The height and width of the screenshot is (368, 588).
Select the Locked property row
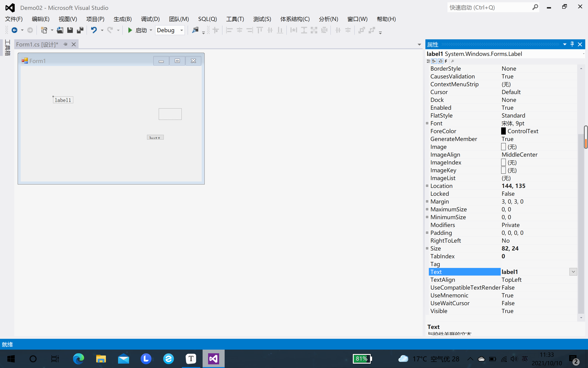click(x=503, y=193)
